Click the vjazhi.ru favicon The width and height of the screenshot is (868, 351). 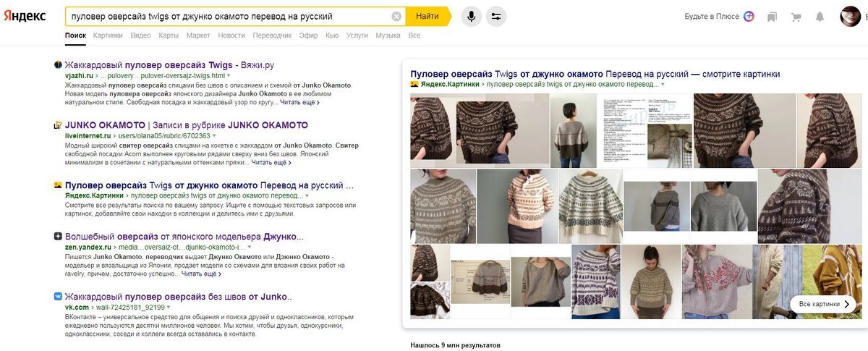tap(58, 64)
